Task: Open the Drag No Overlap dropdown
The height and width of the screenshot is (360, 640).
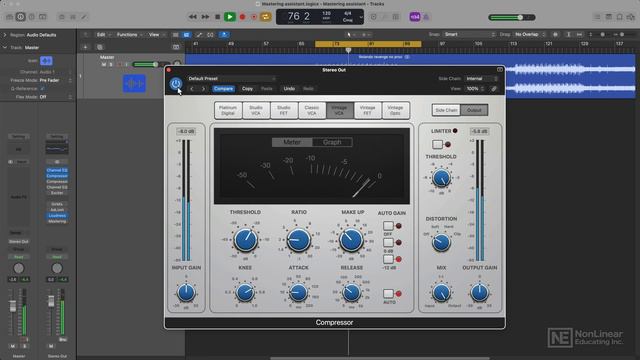Action: point(530,34)
